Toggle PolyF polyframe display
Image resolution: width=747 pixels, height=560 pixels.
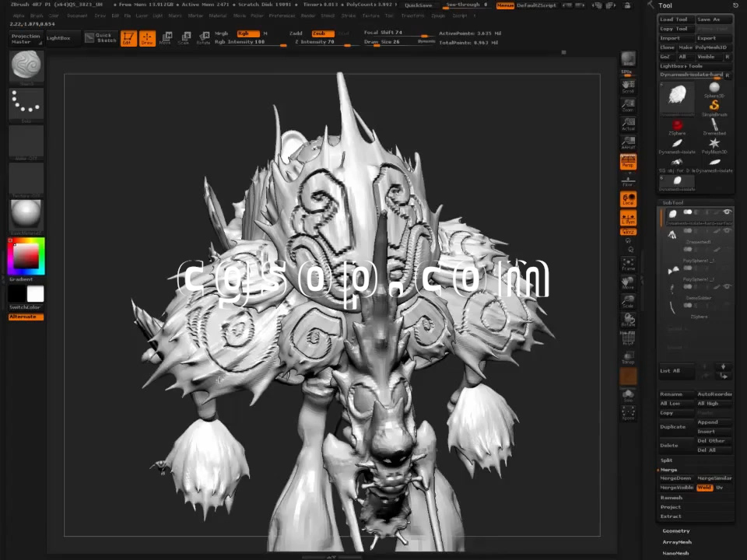(628, 338)
